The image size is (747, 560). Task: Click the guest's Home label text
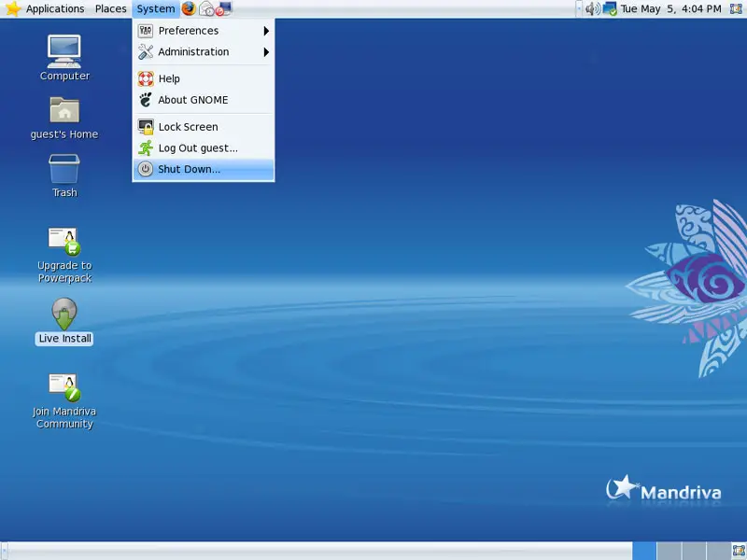(x=64, y=134)
